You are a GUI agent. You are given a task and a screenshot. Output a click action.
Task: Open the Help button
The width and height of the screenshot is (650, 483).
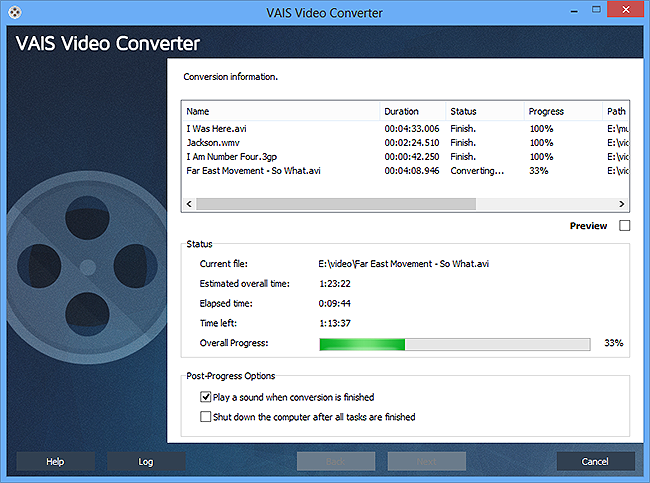pyautogui.click(x=56, y=461)
